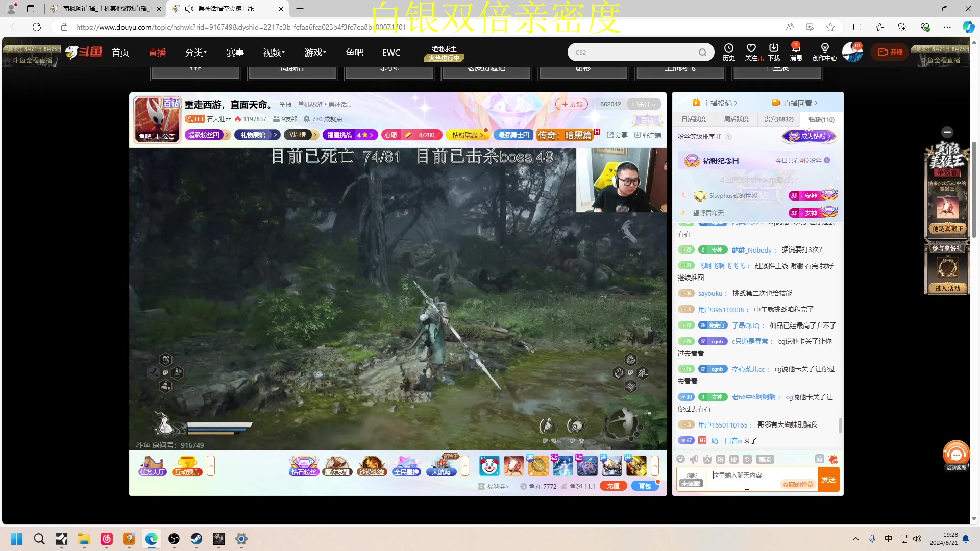Open 创作中心 creator center icon
The image size is (980, 551).
click(824, 52)
